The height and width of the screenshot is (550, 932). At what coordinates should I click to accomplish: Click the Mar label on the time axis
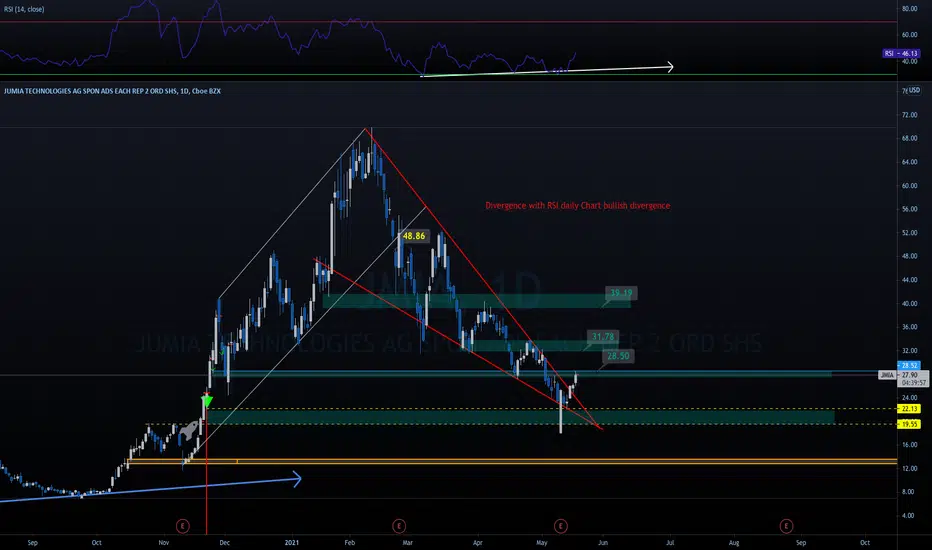click(x=408, y=542)
